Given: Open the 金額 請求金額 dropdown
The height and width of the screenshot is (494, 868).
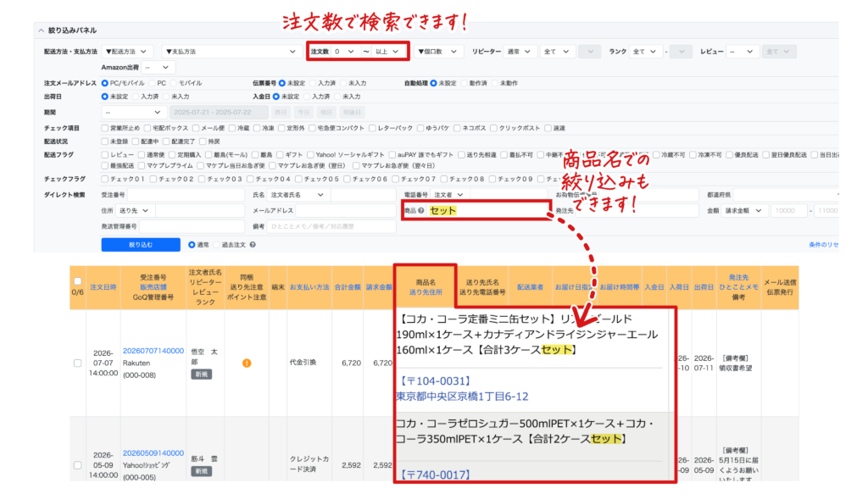Looking at the screenshot, I should tap(744, 211).
